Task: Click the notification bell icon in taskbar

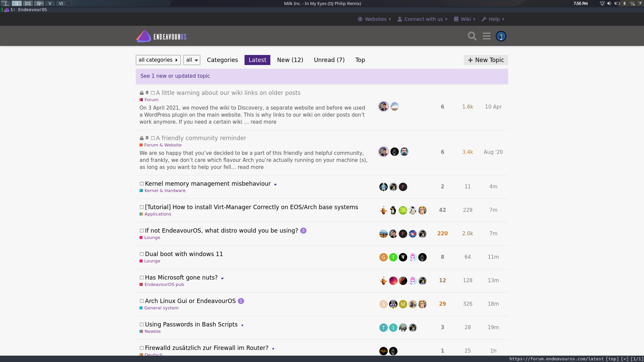Action: 602,4
